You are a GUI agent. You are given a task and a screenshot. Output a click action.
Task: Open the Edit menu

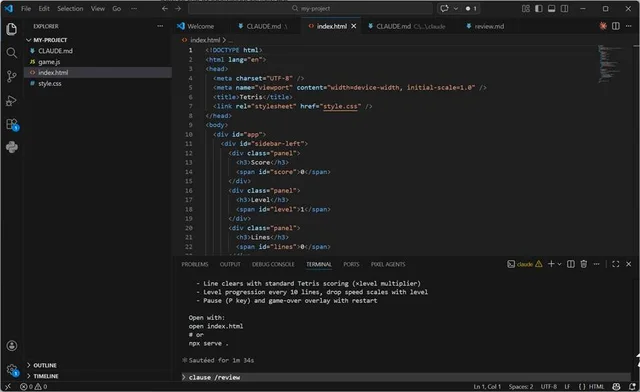click(44, 9)
